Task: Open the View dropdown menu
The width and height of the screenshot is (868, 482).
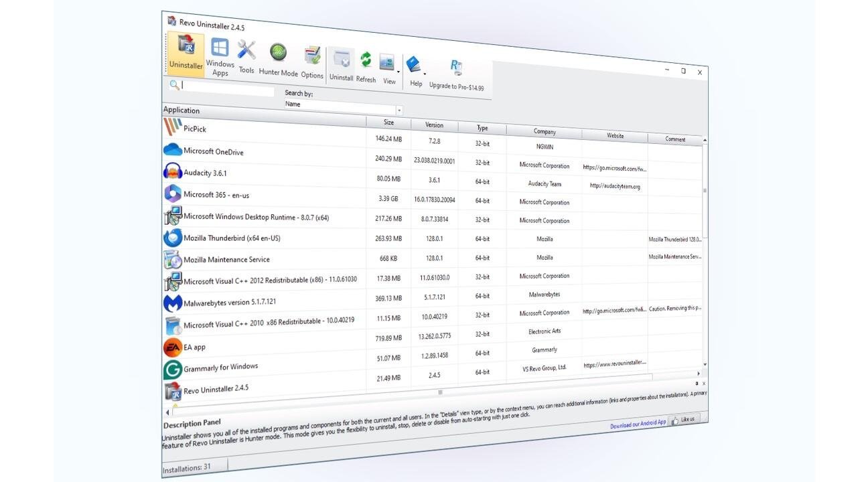Action: pos(399,71)
